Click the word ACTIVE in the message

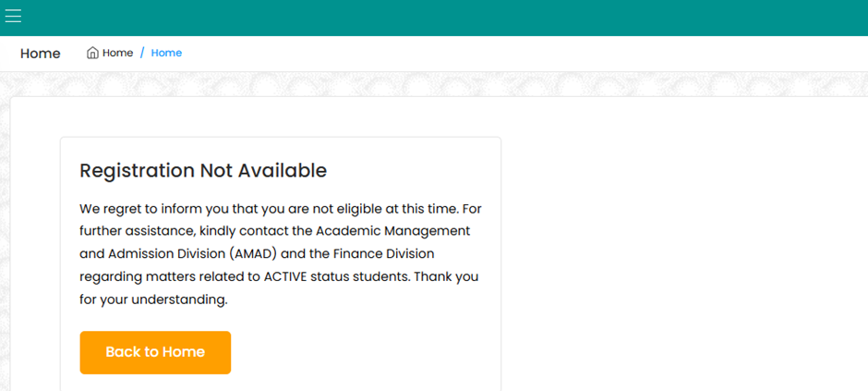point(287,276)
